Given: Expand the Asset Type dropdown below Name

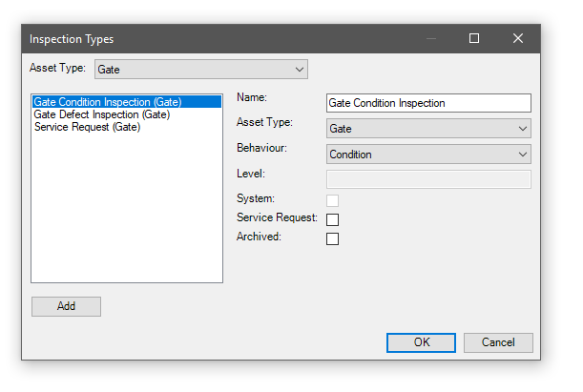Looking at the screenshot, I should tap(428, 129).
